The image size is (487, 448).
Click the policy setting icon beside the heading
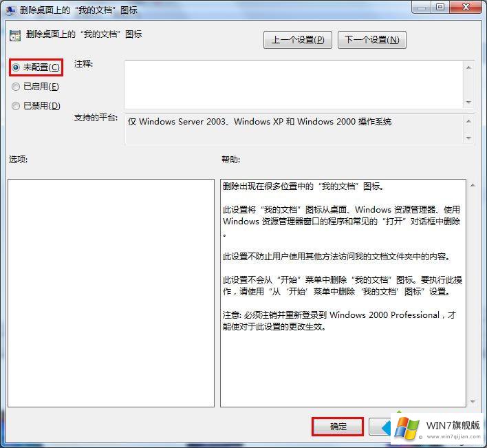tap(15, 36)
